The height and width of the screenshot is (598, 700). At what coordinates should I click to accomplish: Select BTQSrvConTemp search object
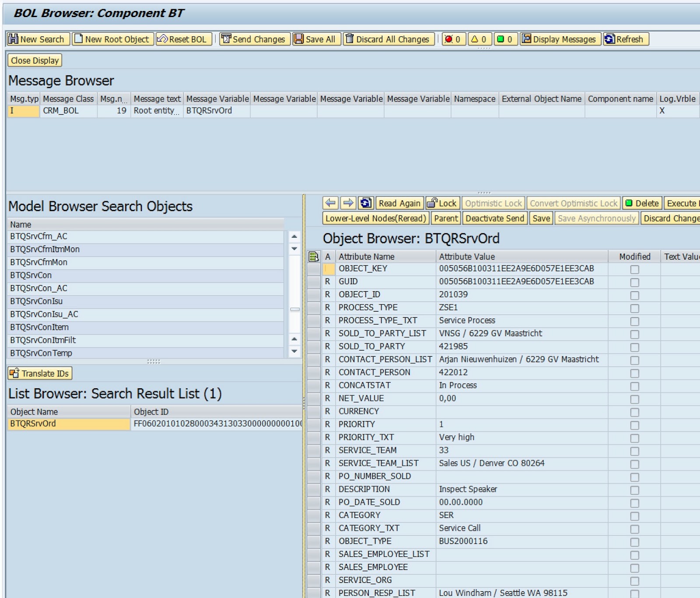pyautogui.click(x=146, y=353)
